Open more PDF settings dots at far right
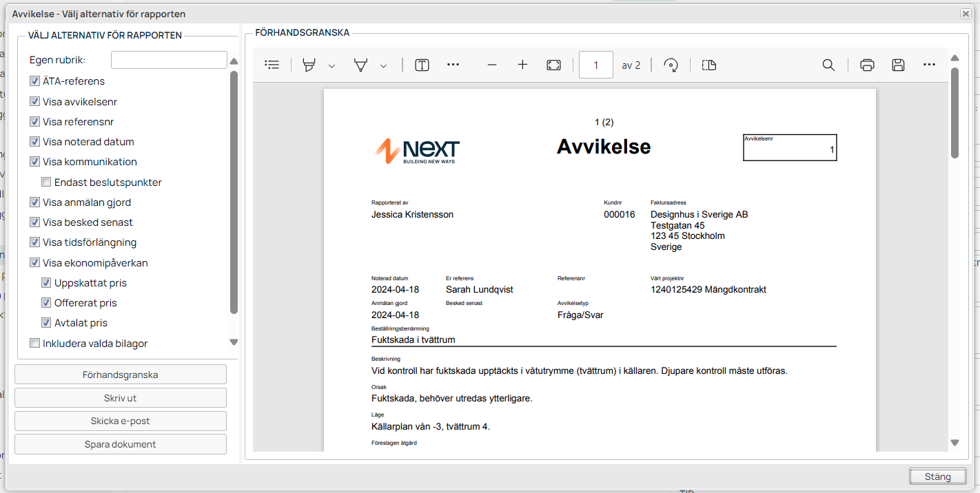This screenshot has width=980, height=493. (x=929, y=65)
